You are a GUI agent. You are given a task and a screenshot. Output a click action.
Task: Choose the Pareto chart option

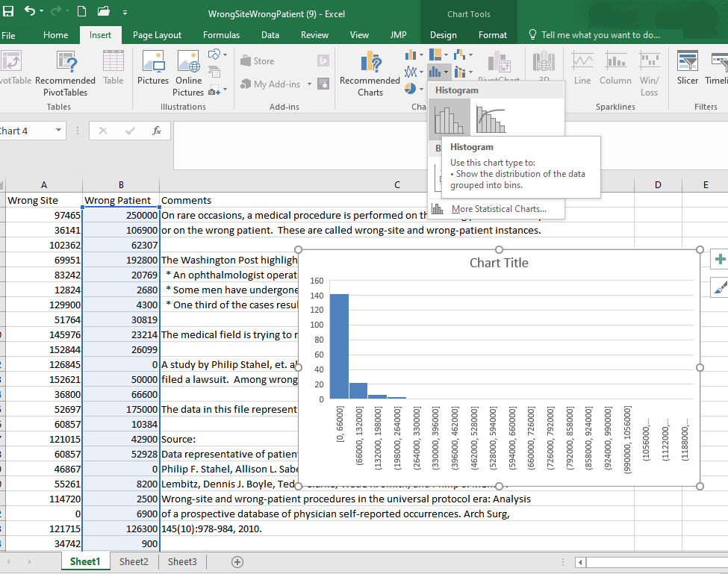coord(491,119)
